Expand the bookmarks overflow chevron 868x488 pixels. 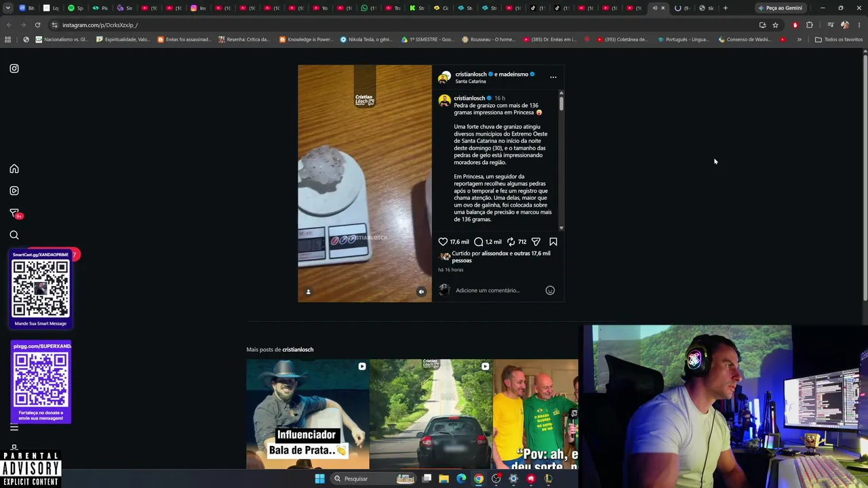pos(799,39)
